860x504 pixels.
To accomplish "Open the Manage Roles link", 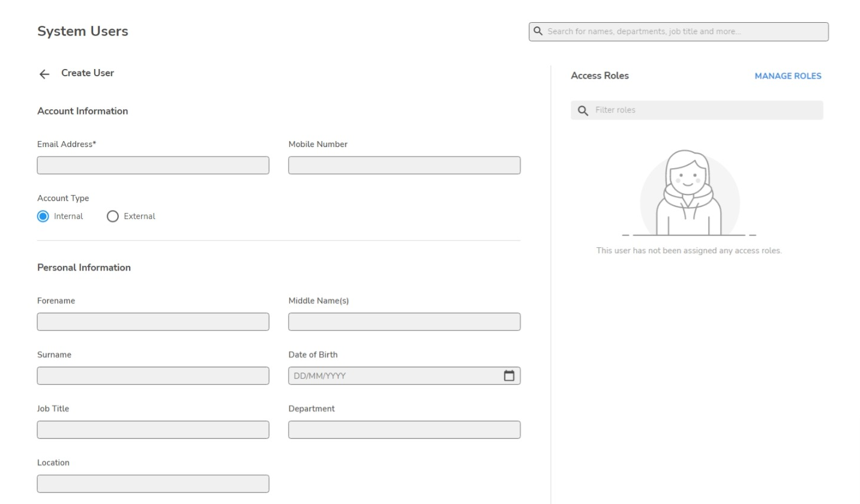I will tap(787, 76).
